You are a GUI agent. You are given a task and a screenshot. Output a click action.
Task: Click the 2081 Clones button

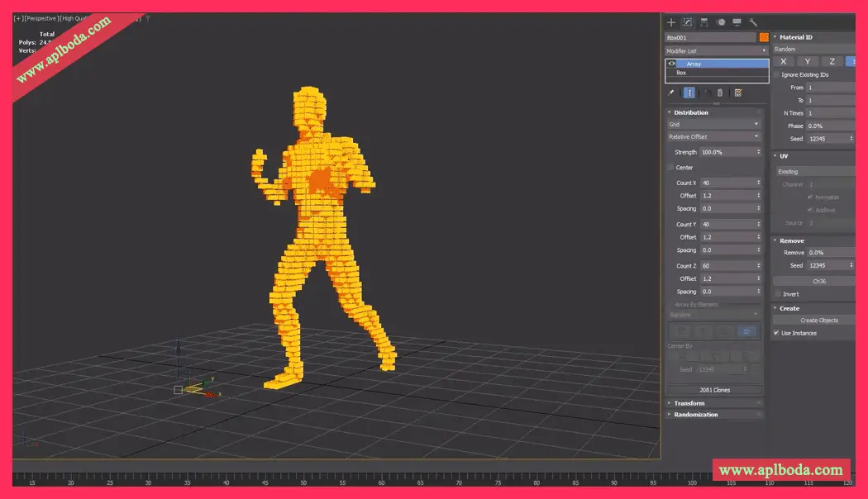point(713,389)
